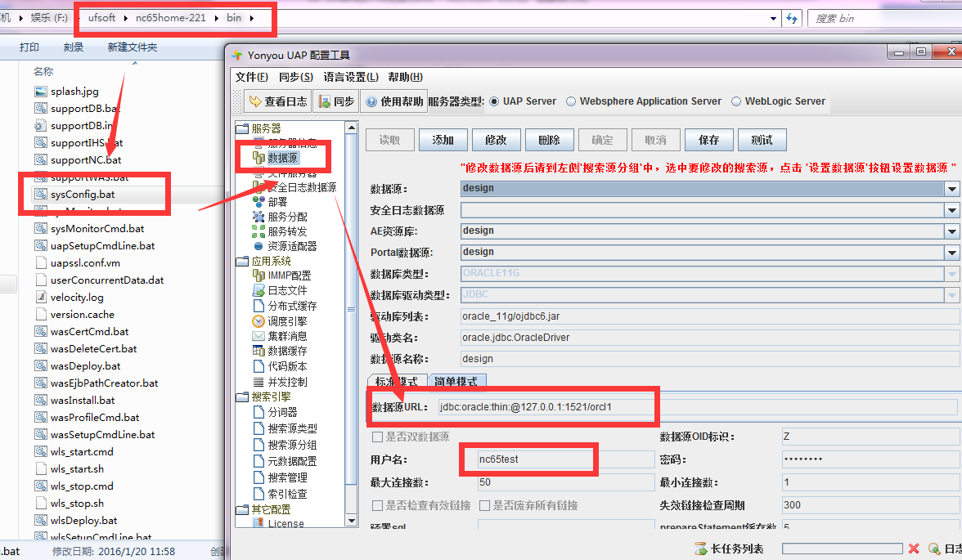
Task: Open the 安全日志数据源 dropdown
Action: [x=951, y=210]
